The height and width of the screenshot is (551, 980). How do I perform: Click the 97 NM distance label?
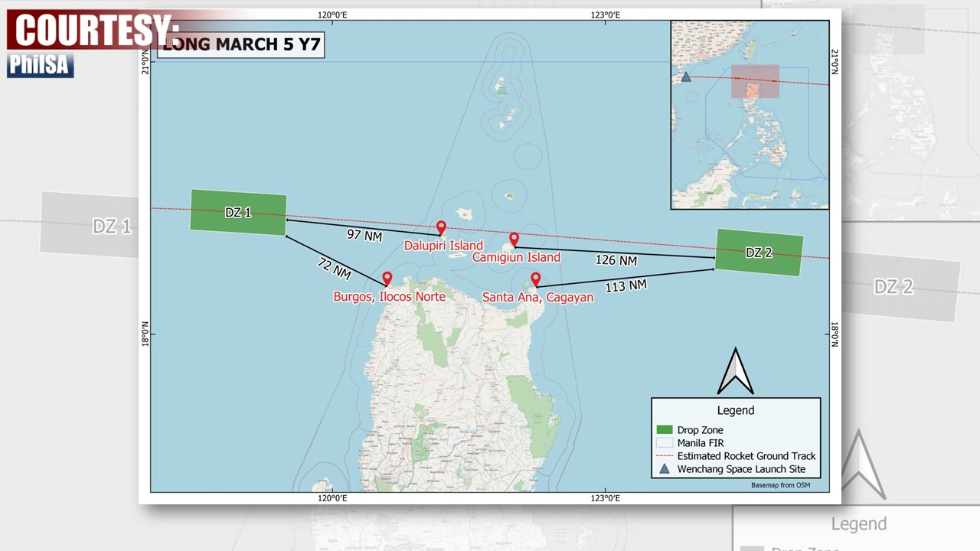[x=364, y=235]
